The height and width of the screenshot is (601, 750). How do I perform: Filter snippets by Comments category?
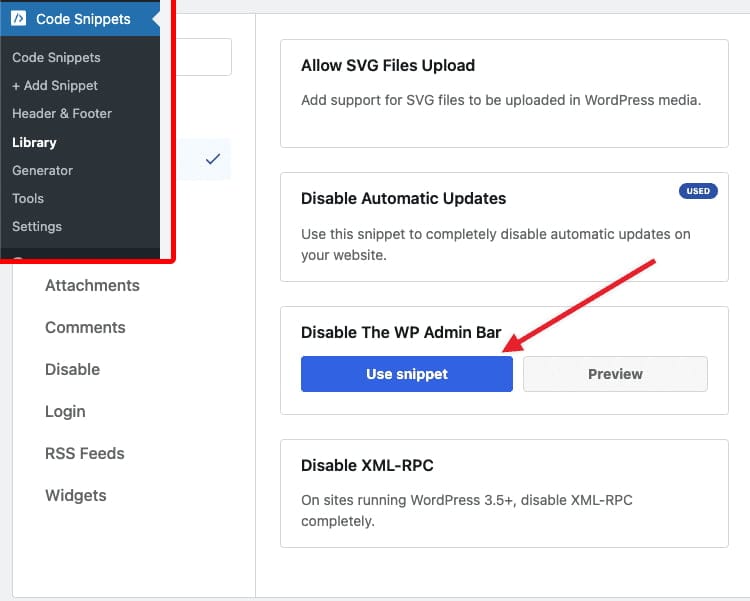pos(85,328)
